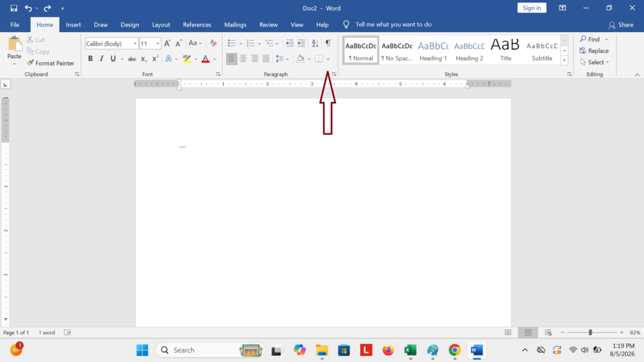
Task: Open the Multilevel List menu
Action: coord(272,43)
